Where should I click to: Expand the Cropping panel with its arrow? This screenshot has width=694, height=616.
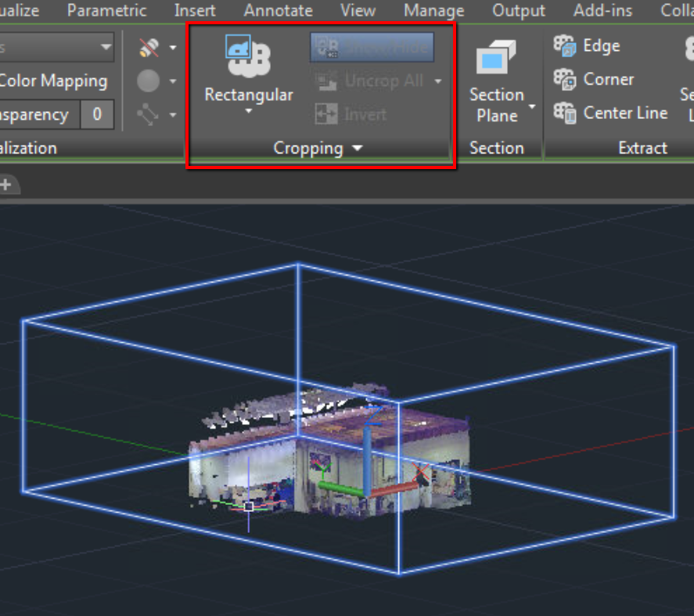click(x=357, y=148)
